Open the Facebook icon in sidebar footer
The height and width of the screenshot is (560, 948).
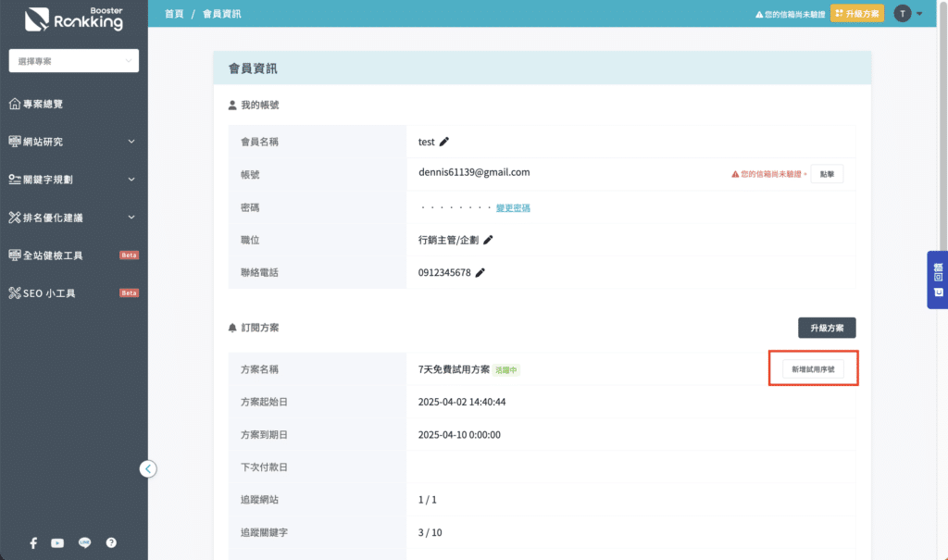tap(33, 543)
